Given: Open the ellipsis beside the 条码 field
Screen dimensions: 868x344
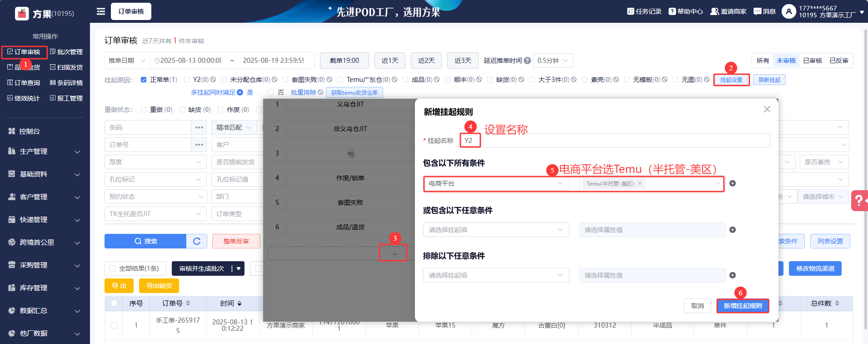Looking at the screenshot, I should pos(199,127).
